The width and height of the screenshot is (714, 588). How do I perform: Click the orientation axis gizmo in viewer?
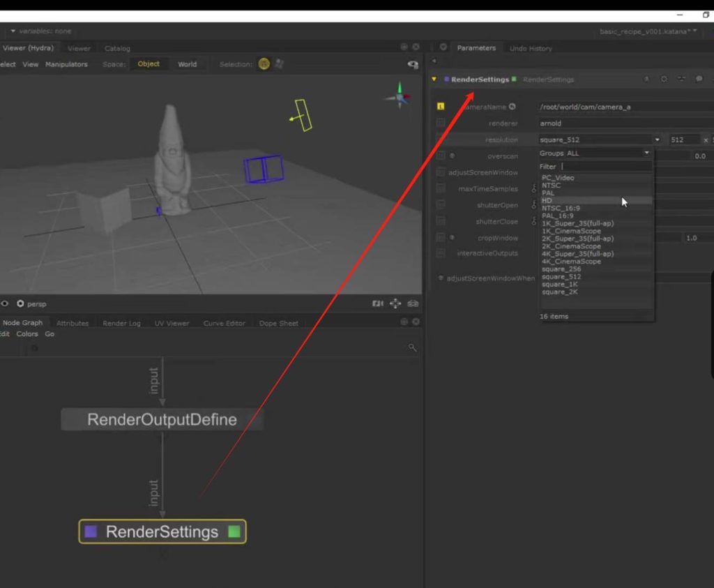(x=400, y=96)
